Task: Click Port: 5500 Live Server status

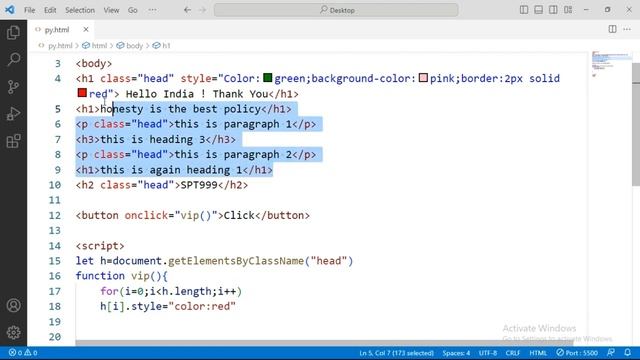Action: point(577,353)
